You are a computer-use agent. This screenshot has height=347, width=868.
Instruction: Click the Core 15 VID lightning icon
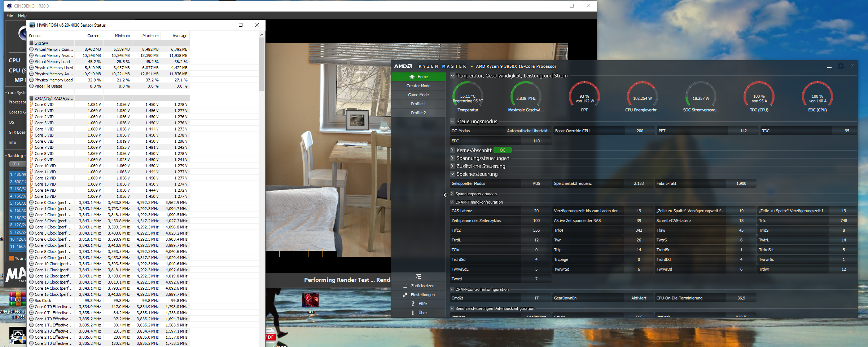pos(31,196)
